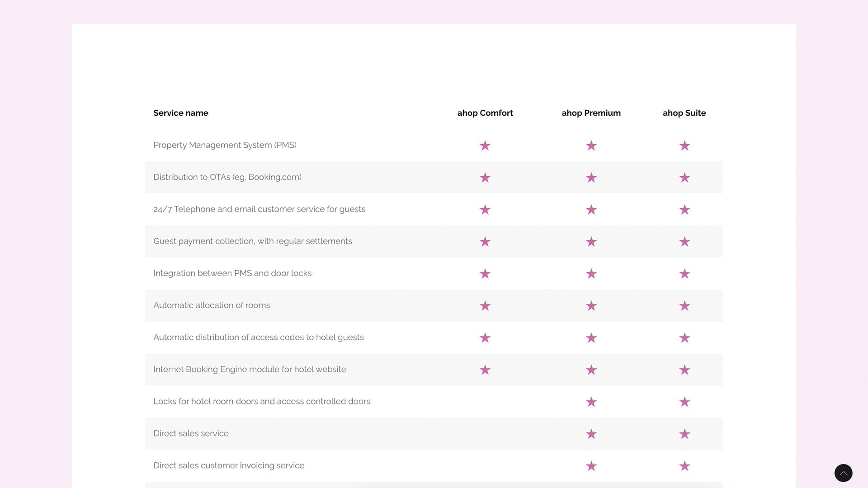Select the Automatic distribution of access codes text
Viewport: 868px width, 488px height.
(x=259, y=338)
